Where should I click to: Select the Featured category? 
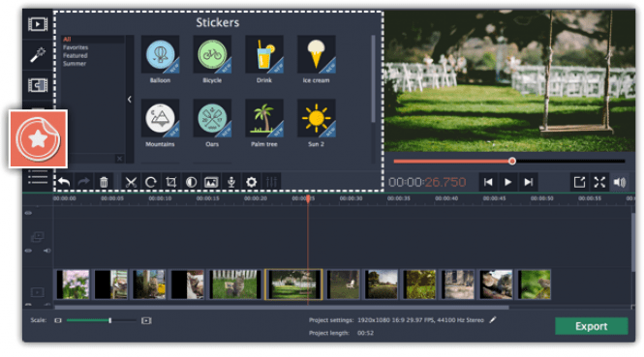pos(76,55)
